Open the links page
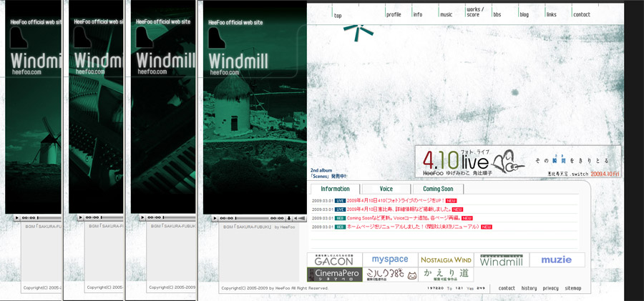Image resolution: width=644 pixels, height=301 pixels. coord(551,14)
